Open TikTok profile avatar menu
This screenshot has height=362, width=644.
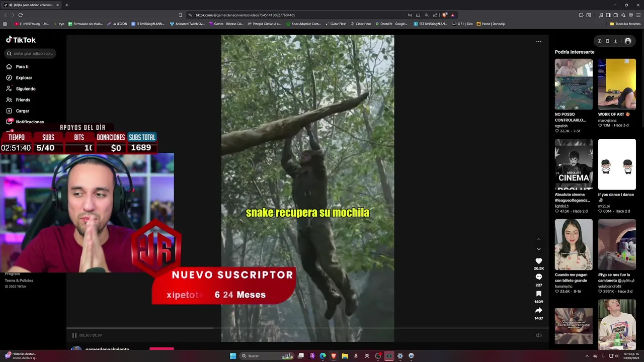pos(627,41)
